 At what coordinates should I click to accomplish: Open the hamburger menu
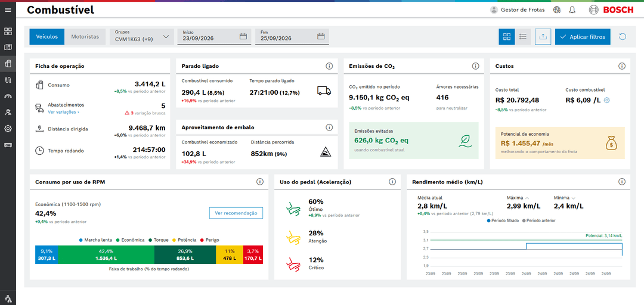[x=8, y=10]
